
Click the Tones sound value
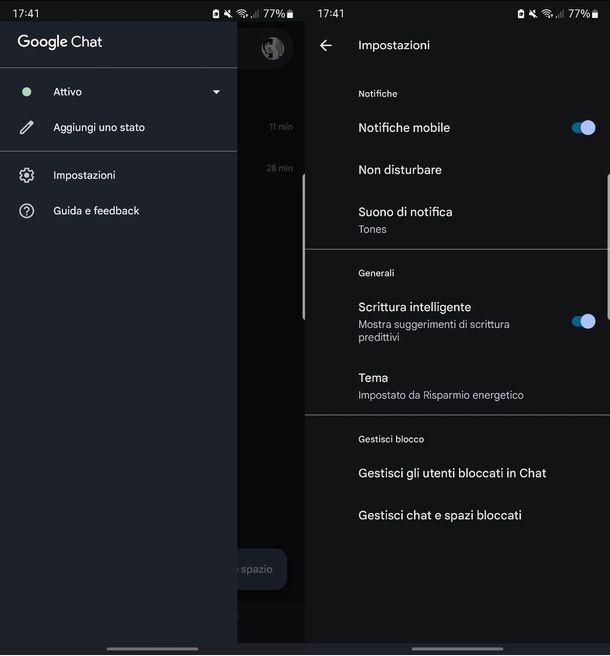click(372, 229)
